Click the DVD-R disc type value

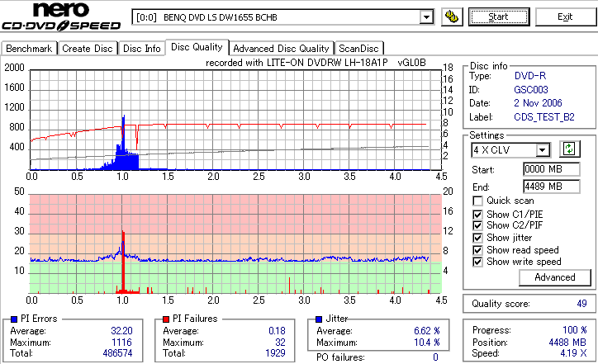click(x=530, y=76)
